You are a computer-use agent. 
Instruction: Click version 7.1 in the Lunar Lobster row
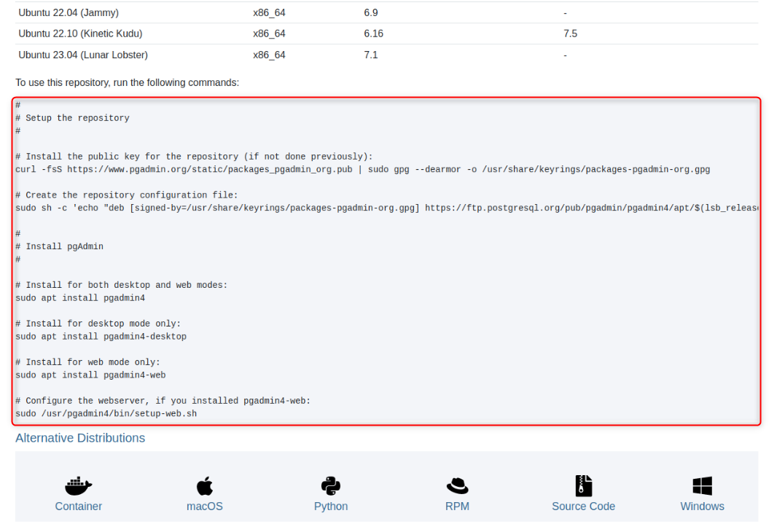(x=371, y=55)
